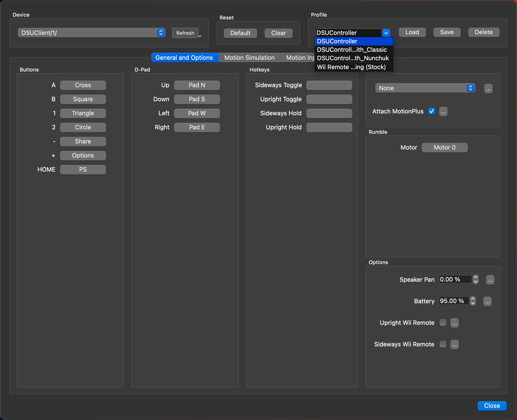This screenshot has width=517, height=420.
Task: Save the current controller profile
Action: (x=447, y=32)
